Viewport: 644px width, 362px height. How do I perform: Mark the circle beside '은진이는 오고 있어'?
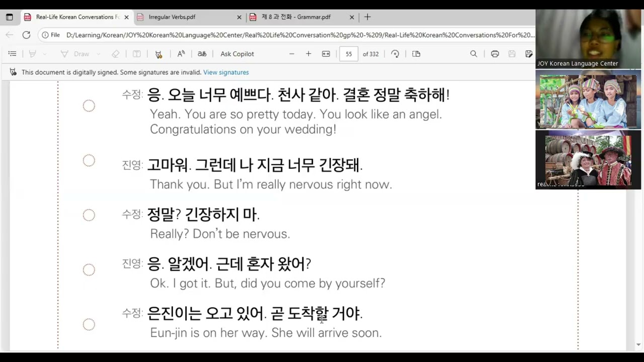tap(89, 325)
